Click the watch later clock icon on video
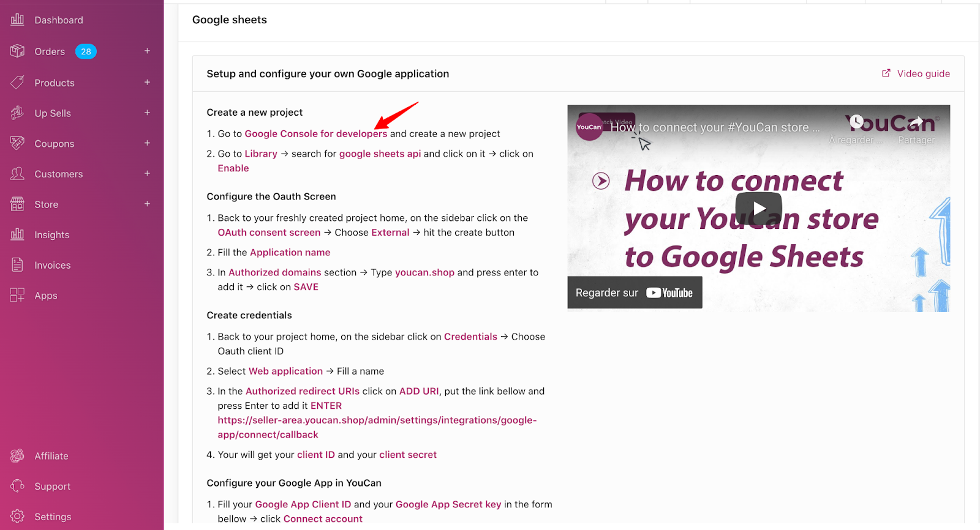Viewport: 980px width, 530px height. 856,122
